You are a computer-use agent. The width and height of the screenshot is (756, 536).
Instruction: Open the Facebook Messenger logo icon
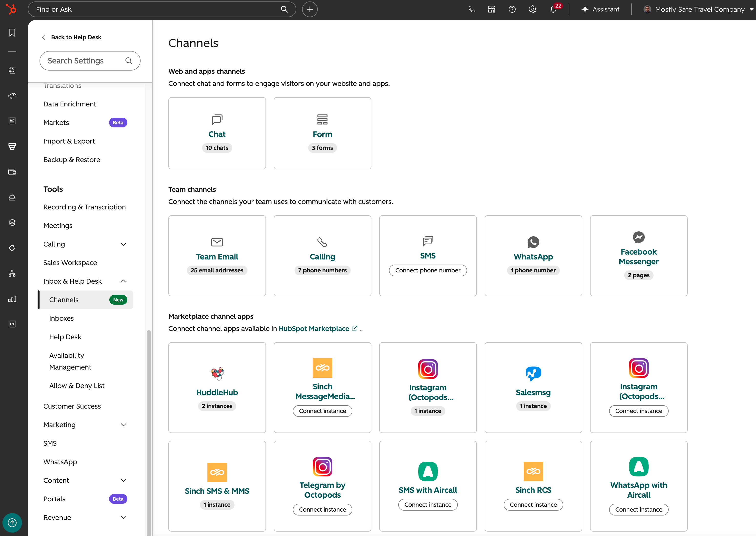639,237
